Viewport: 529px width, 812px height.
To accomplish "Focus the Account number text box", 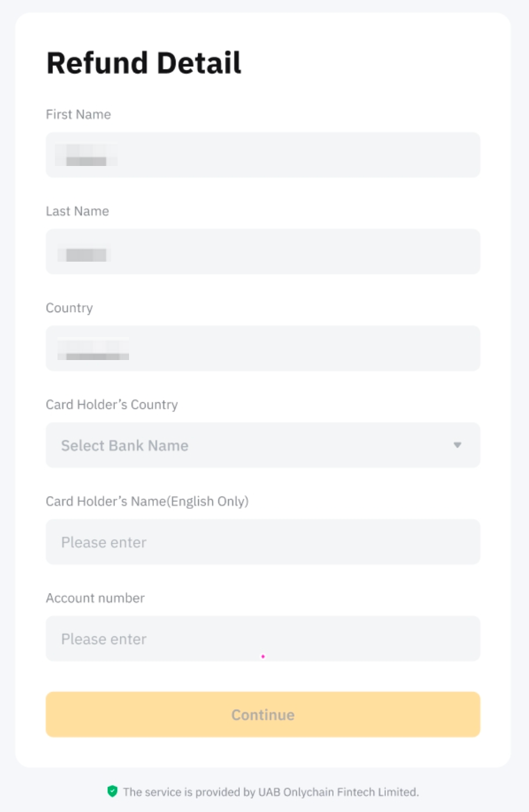I will tap(263, 638).
